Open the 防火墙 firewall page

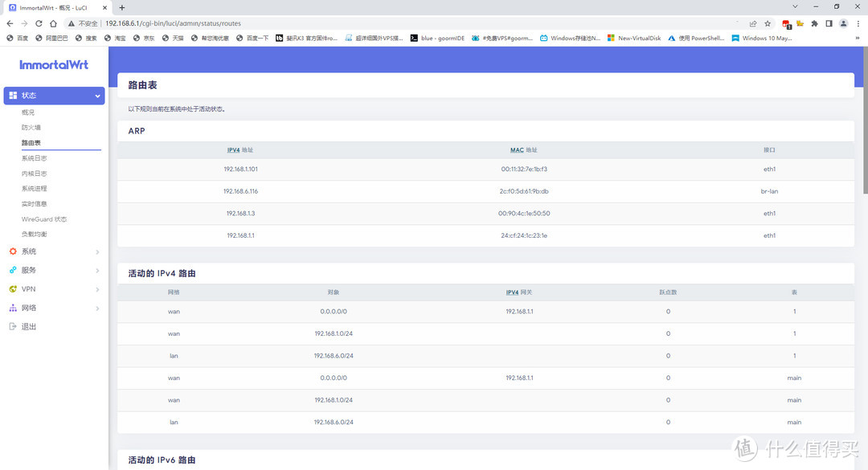[31, 127]
